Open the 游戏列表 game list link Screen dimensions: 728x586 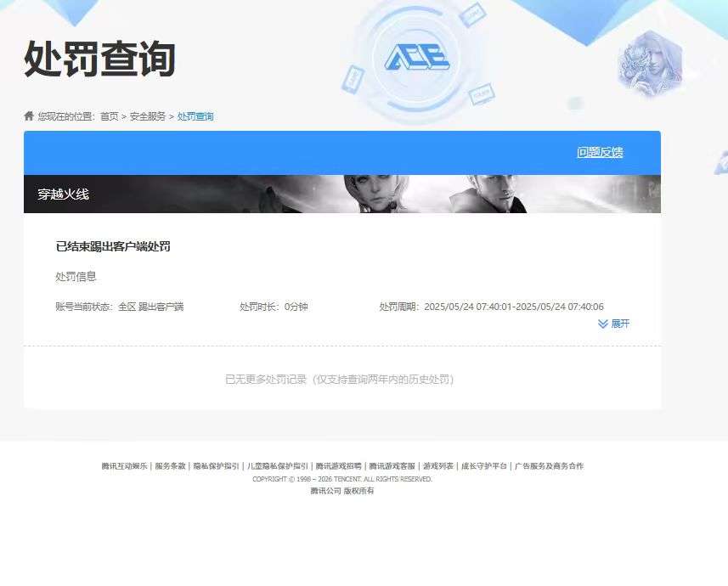(x=439, y=465)
